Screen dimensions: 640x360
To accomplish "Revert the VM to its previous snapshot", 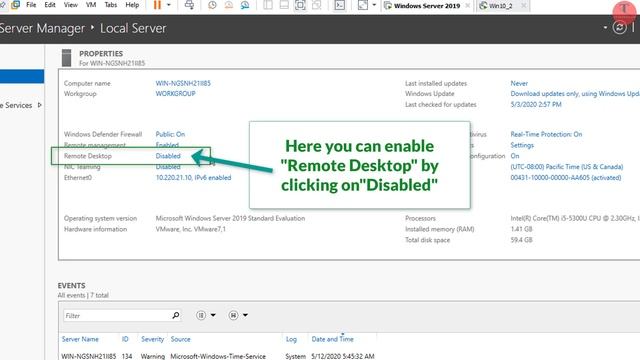I will coord(229,5).
